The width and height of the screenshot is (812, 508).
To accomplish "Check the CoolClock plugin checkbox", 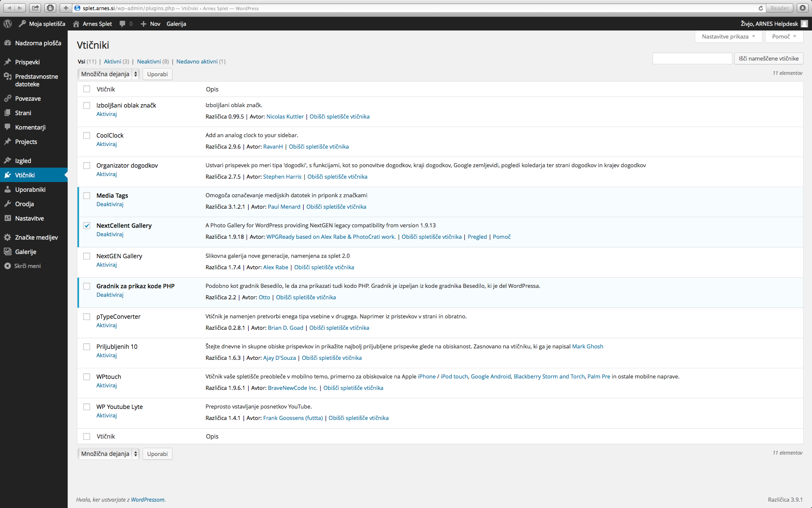I will click(87, 135).
